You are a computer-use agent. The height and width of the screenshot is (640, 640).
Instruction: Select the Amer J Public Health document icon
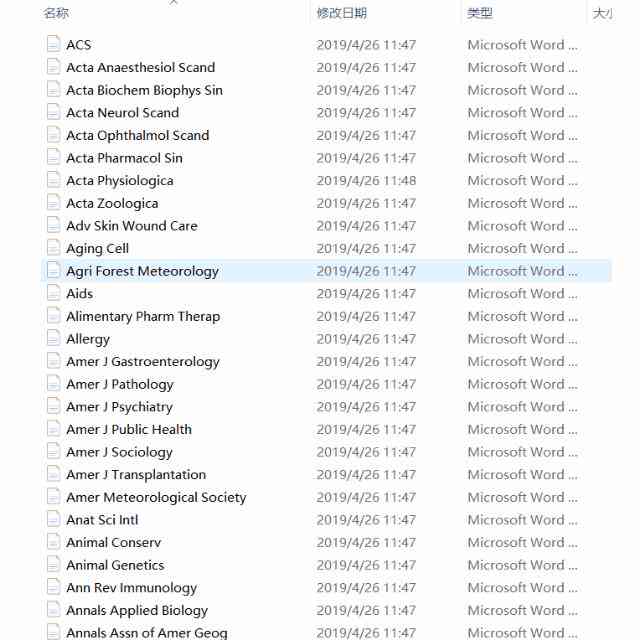(53, 429)
